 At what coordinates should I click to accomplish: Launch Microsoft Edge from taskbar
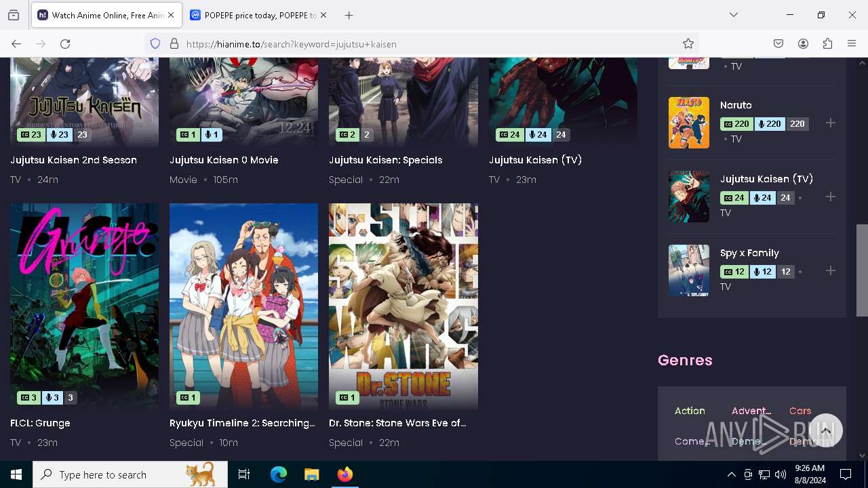[x=279, y=474]
